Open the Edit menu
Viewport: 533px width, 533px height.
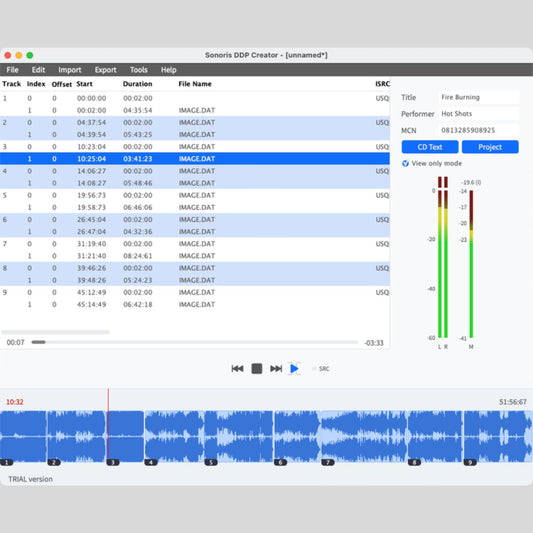click(x=38, y=70)
